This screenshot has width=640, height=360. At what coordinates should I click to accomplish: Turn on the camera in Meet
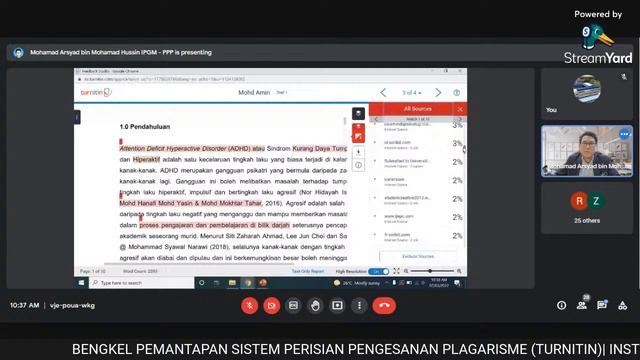tap(271, 305)
